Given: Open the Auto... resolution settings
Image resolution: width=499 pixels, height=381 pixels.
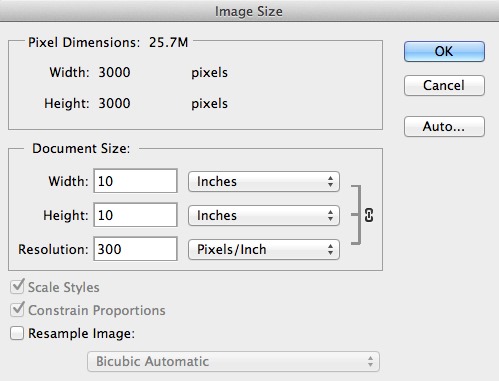Looking at the screenshot, I should (444, 127).
